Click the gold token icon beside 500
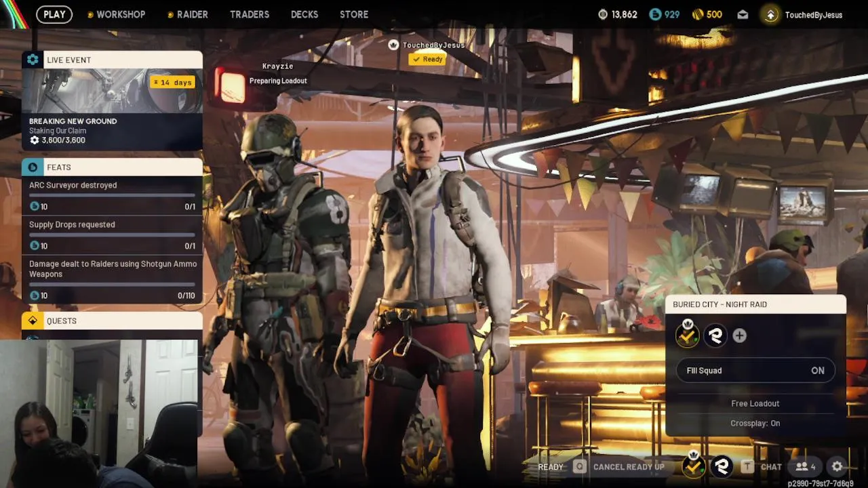This screenshot has height=488, width=868. (698, 14)
